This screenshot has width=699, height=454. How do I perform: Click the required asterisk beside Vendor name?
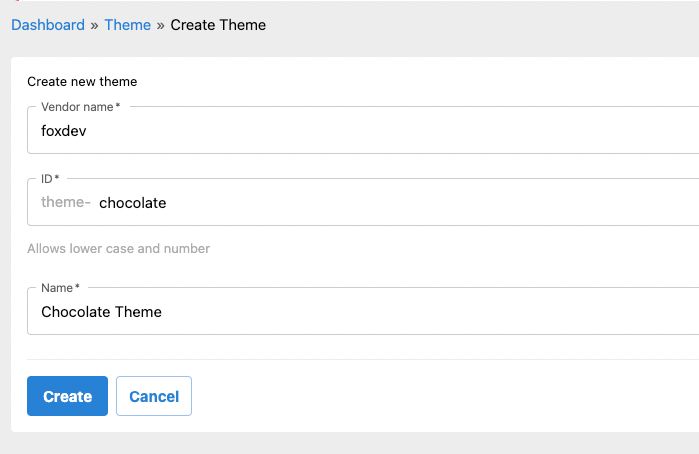(118, 106)
